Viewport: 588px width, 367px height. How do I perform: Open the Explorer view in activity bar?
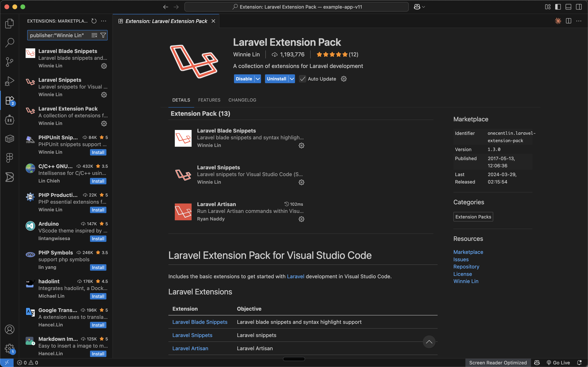coord(9,24)
